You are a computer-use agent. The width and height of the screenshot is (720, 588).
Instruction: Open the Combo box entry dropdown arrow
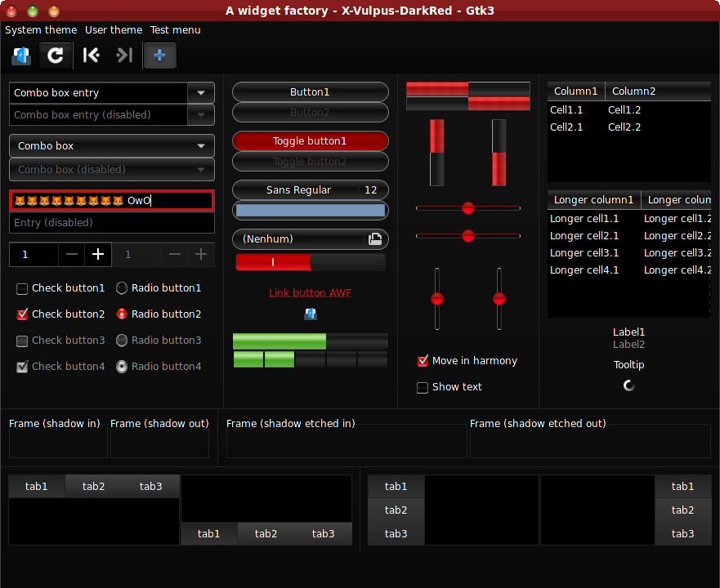[x=201, y=93]
